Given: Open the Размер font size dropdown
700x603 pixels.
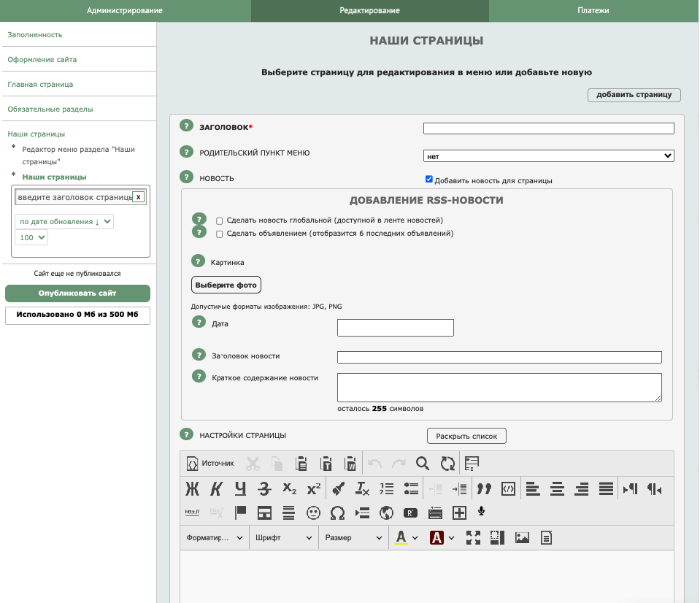Looking at the screenshot, I should click(353, 538).
